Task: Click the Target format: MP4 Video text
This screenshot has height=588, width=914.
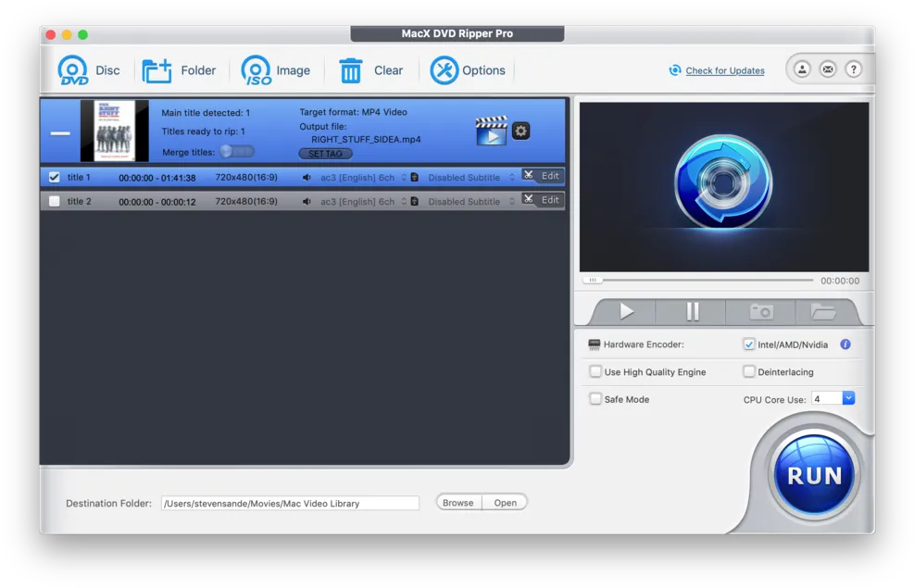Action: pyautogui.click(x=353, y=112)
